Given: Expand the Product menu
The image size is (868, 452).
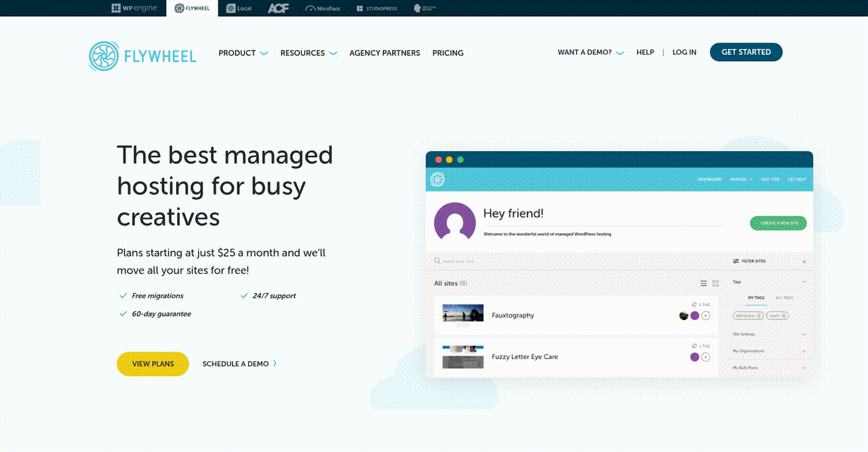Looking at the screenshot, I should tap(243, 53).
